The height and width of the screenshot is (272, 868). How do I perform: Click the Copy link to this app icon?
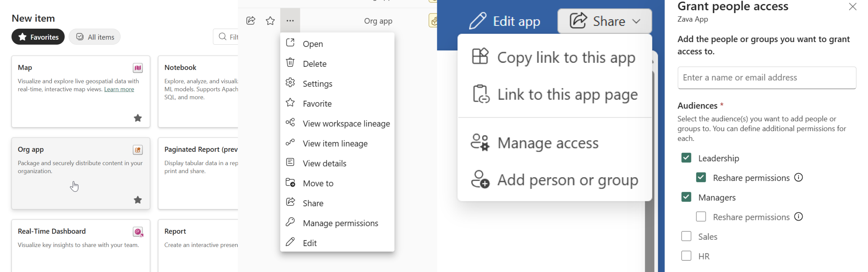[480, 56]
